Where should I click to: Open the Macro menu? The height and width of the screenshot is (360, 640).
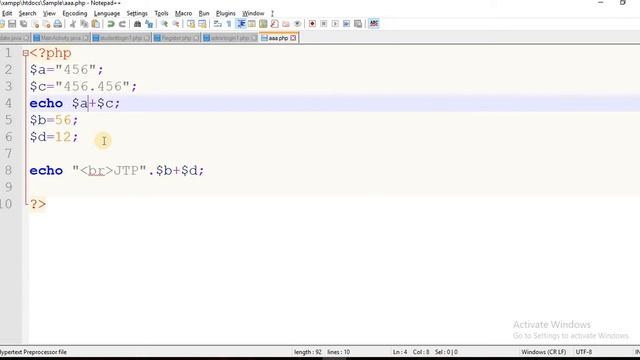[x=183, y=13]
